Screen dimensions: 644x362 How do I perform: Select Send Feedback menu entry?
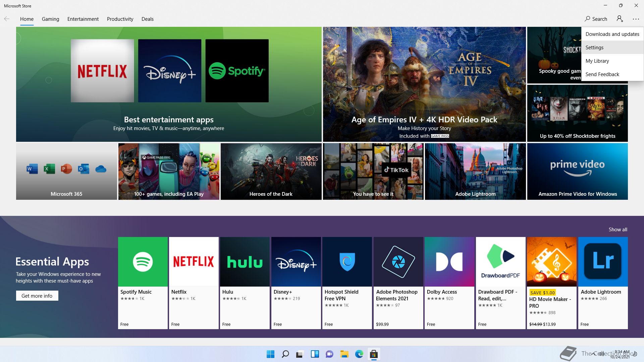612,74
